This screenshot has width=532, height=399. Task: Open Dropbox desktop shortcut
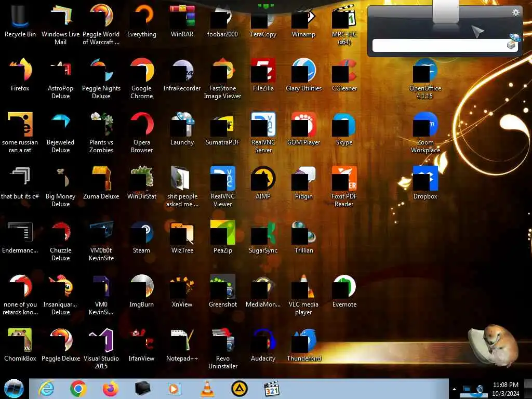pos(425,182)
